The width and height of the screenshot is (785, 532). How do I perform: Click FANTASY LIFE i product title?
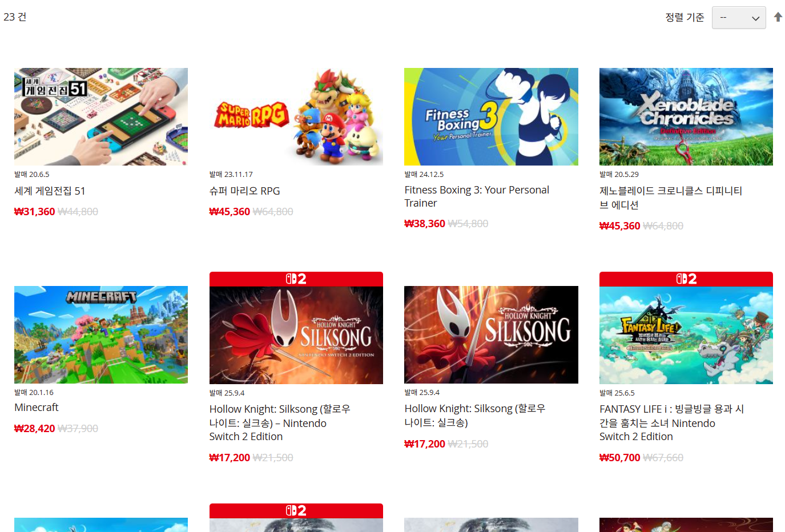[671, 423]
